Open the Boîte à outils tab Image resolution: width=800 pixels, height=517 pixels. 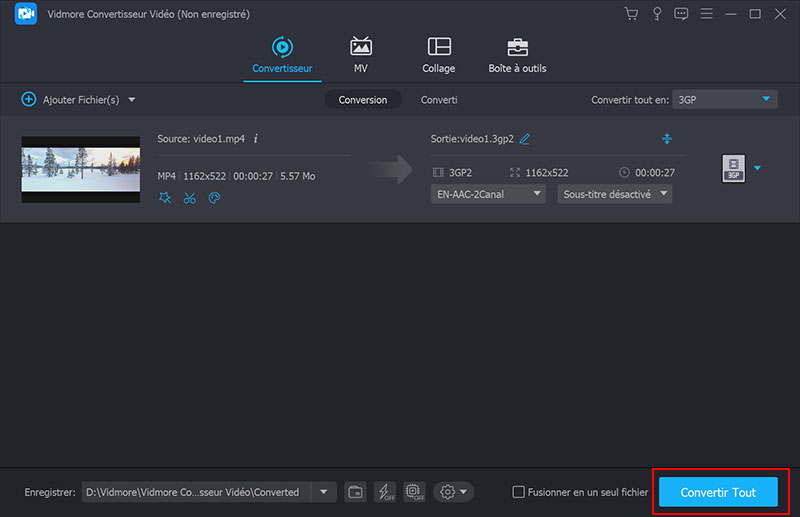coord(517,55)
